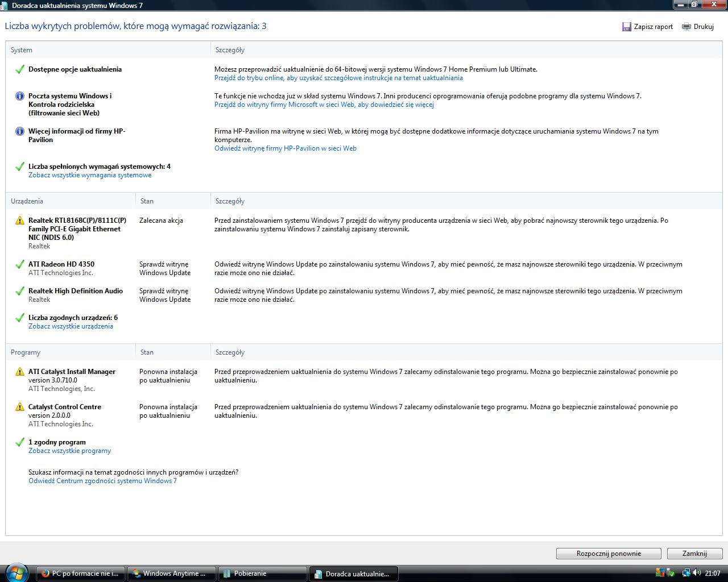Screen dimensions: 728x582
Task: Click info icon beside Poczta systemu Windows
Action: (x=20, y=96)
